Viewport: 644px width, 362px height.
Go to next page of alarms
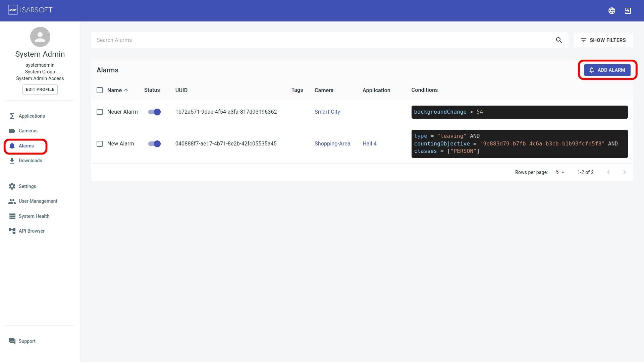(x=625, y=172)
